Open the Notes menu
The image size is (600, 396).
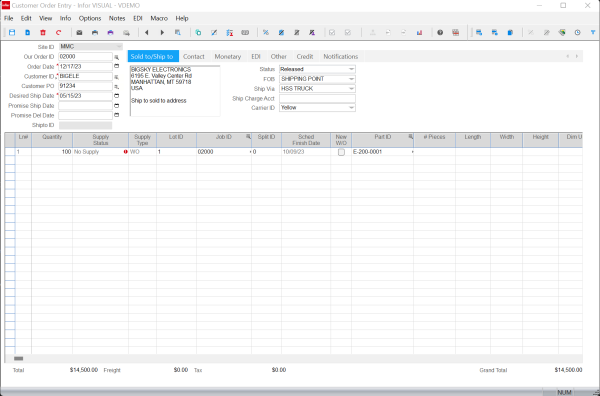117,18
